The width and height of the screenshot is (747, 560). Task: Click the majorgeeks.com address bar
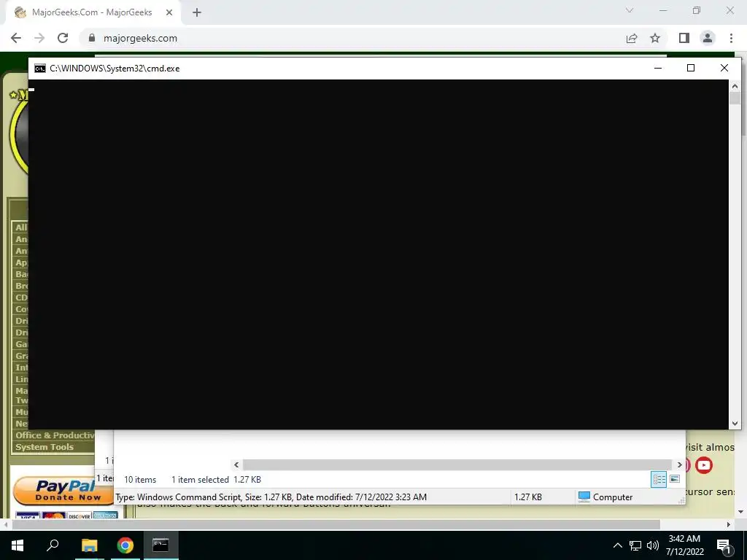[x=352, y=38]
